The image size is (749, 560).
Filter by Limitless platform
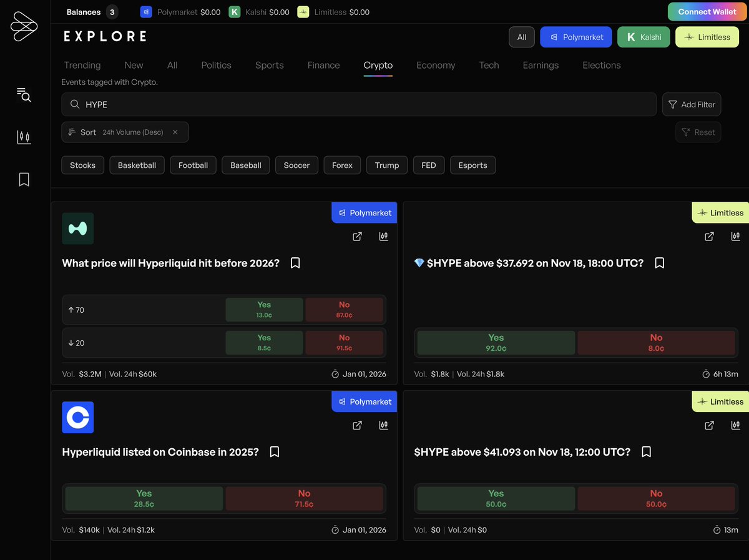(x=707, y=37)
